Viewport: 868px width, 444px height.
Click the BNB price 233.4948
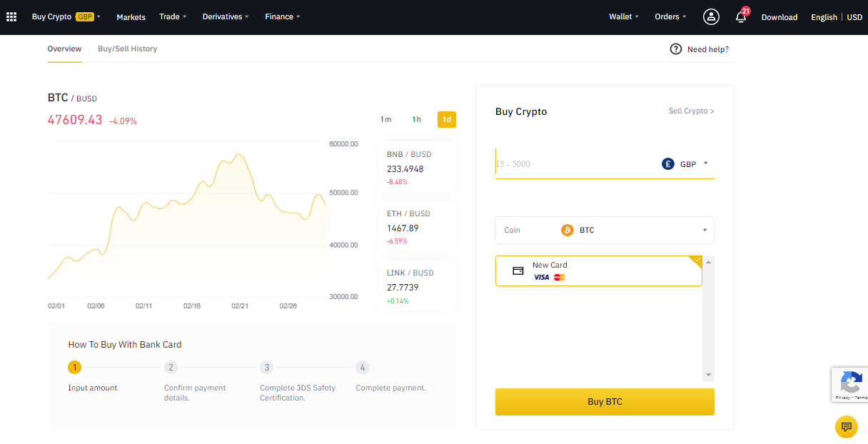click(x=405, y=169)
